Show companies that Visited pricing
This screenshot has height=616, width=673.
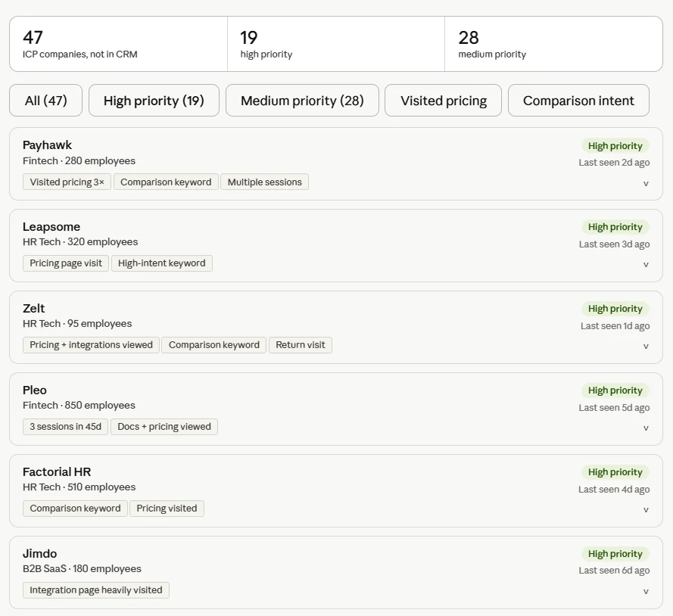443,101
